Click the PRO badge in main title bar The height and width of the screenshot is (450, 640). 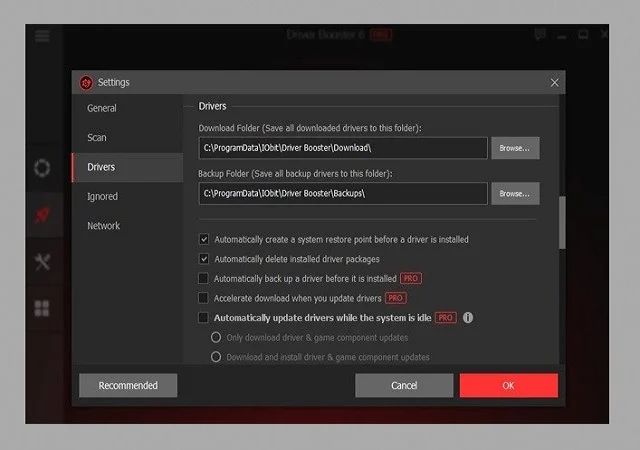coord(381,35)
